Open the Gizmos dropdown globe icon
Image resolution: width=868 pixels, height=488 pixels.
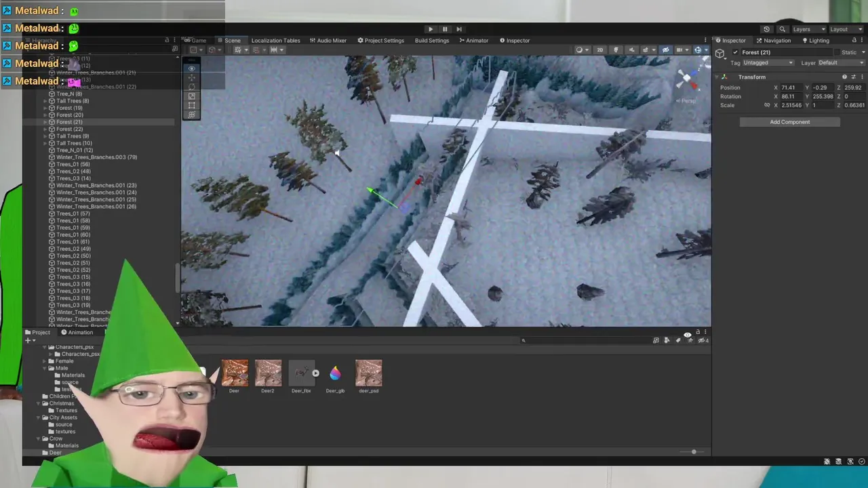[x=699, y=50]
